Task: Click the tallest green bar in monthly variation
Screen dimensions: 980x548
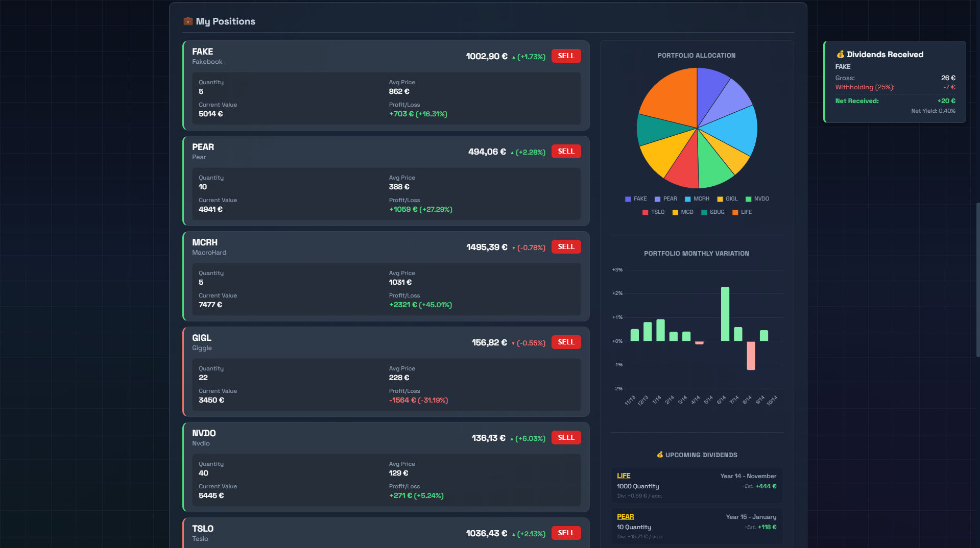Action: (x=725, y=314)
